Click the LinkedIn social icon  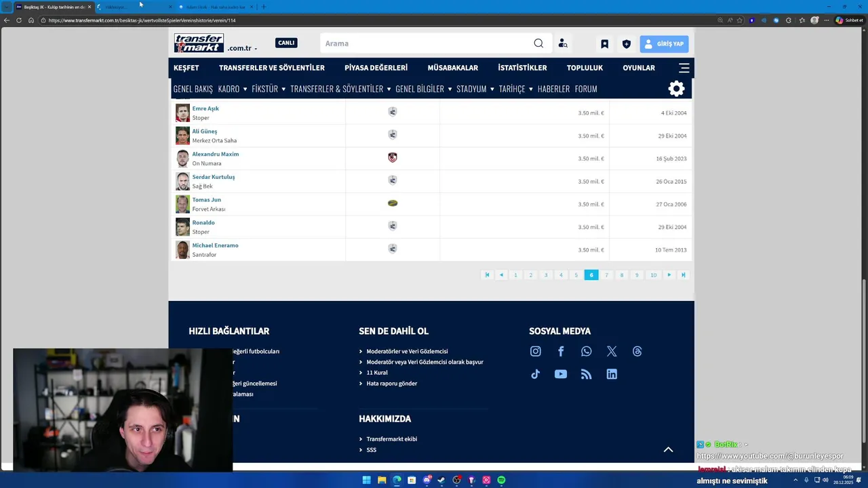612,374
